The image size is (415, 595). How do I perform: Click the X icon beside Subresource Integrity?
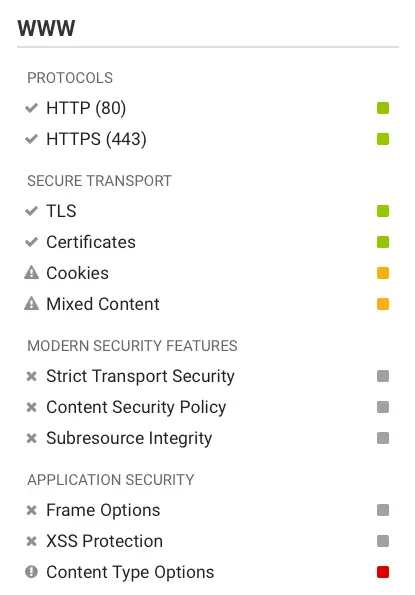pyautogui.click(x=31, y=438)
